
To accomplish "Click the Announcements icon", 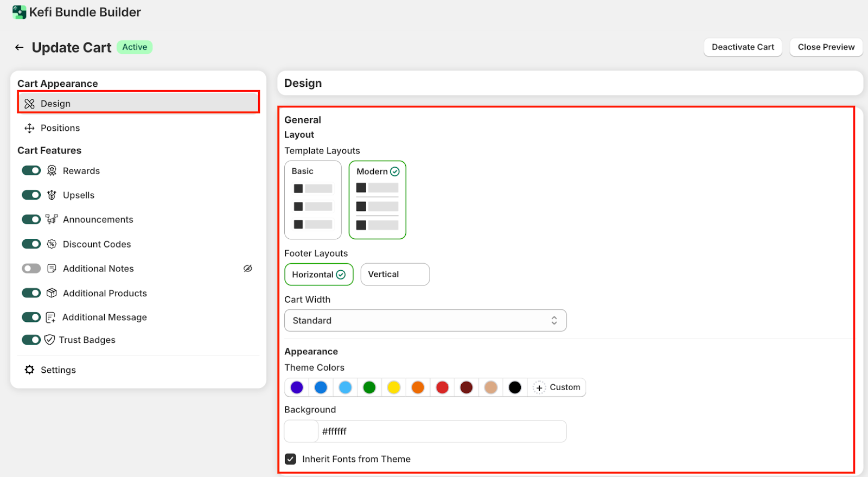I will [52, 219].
